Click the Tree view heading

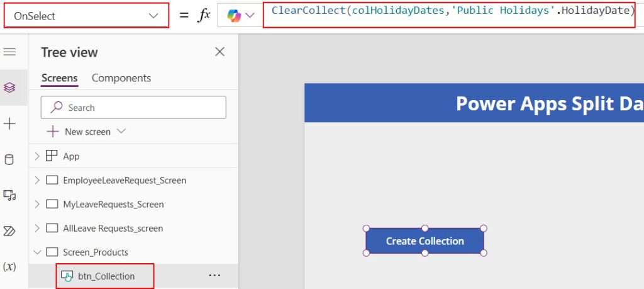pos(69,53)
